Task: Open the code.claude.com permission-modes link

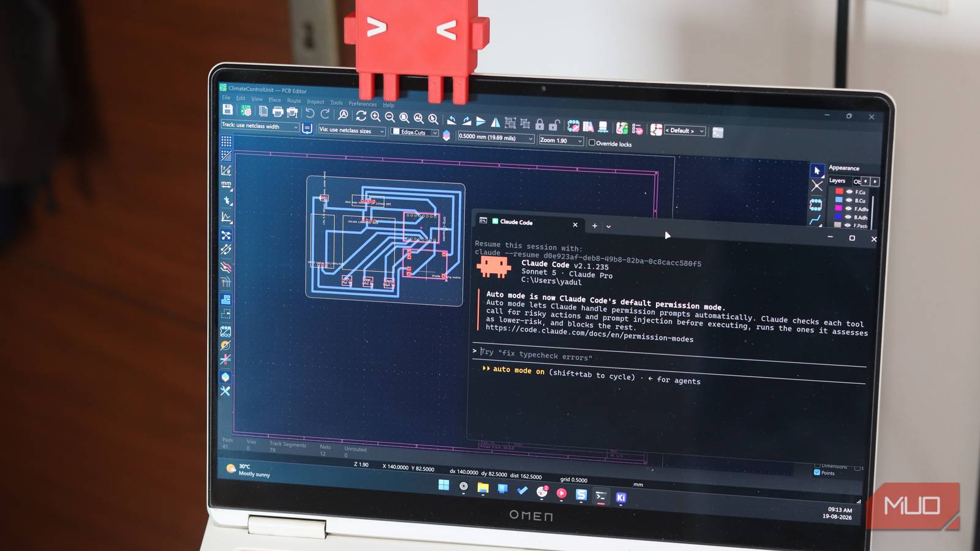Action: tap(589, 334)
